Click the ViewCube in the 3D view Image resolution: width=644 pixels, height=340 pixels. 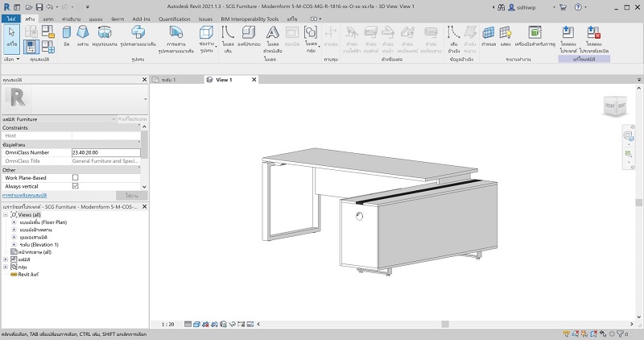pos(613,105)
